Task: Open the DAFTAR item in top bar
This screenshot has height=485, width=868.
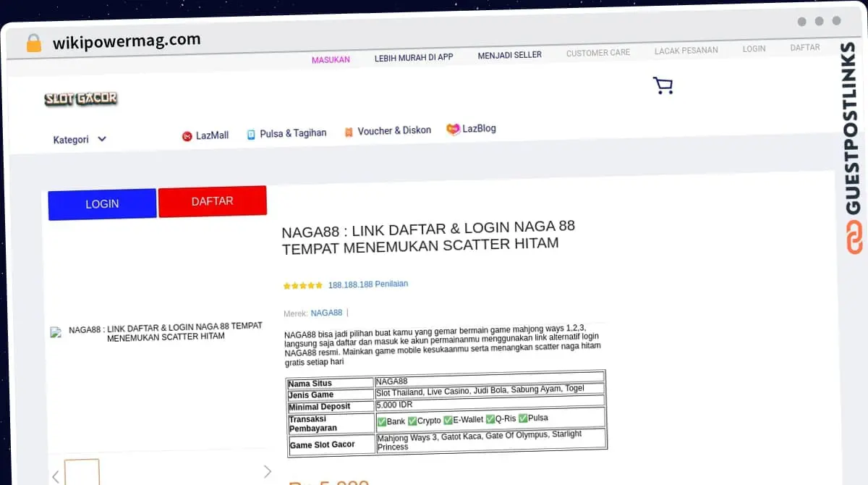Action: [x=805, y=47]
